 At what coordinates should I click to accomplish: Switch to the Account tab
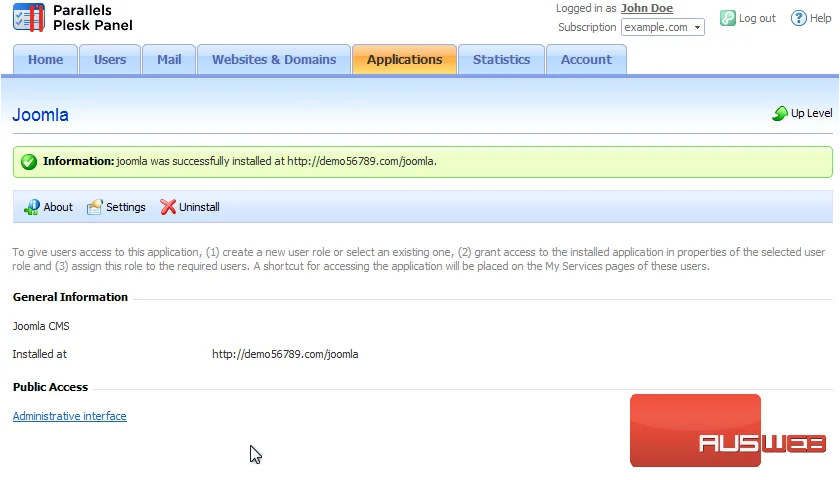coord(586,59)
